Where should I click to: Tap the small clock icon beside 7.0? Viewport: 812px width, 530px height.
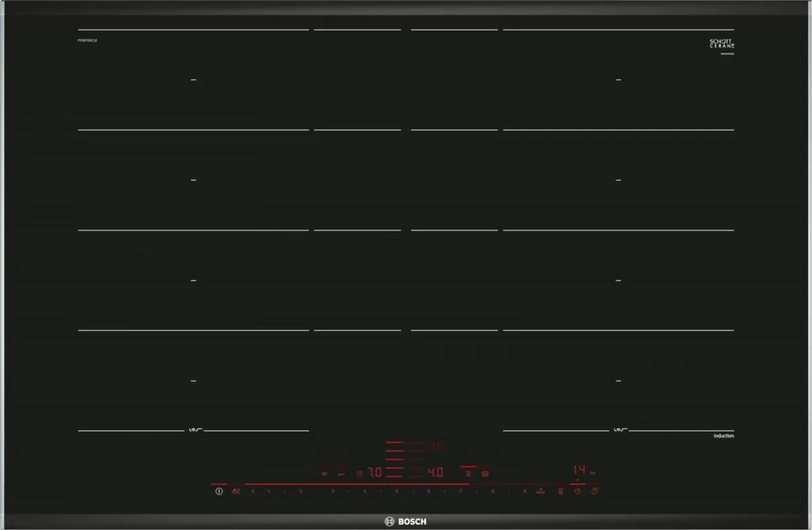360,474
